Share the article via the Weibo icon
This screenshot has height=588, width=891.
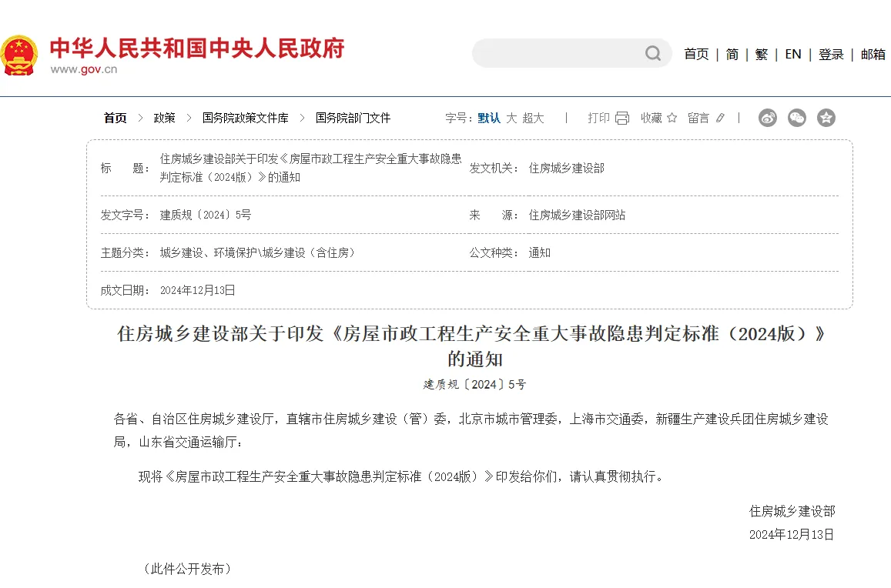(767, 118)
